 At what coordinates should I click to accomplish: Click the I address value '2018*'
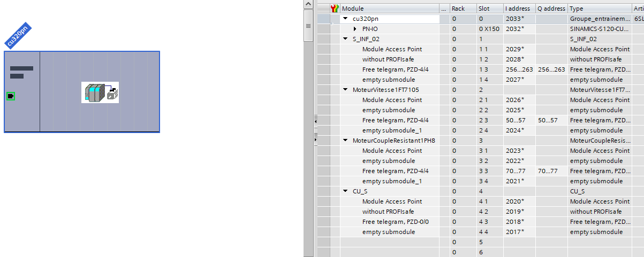(515, 222)
